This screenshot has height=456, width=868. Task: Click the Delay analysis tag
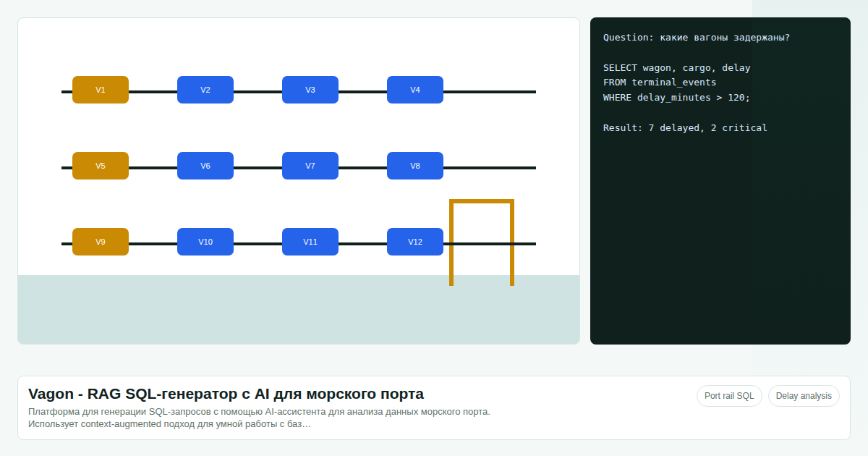[x=804, y=396]
